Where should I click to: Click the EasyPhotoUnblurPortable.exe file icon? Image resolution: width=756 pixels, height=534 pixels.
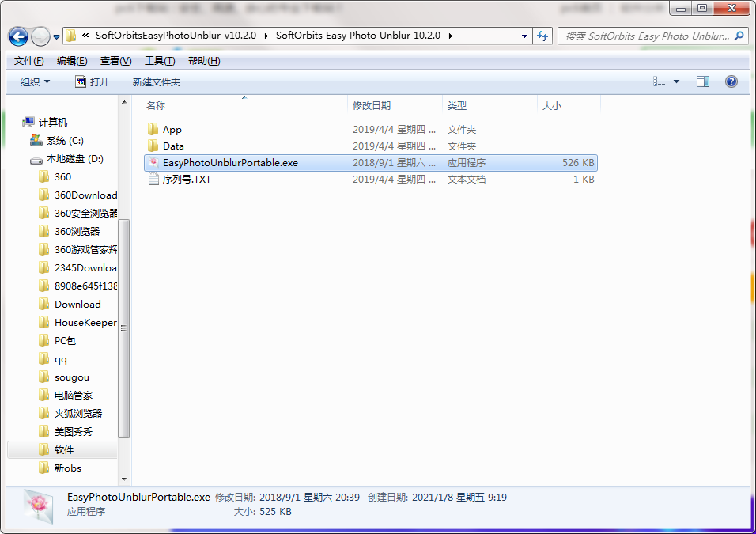[x=153, y=162]
